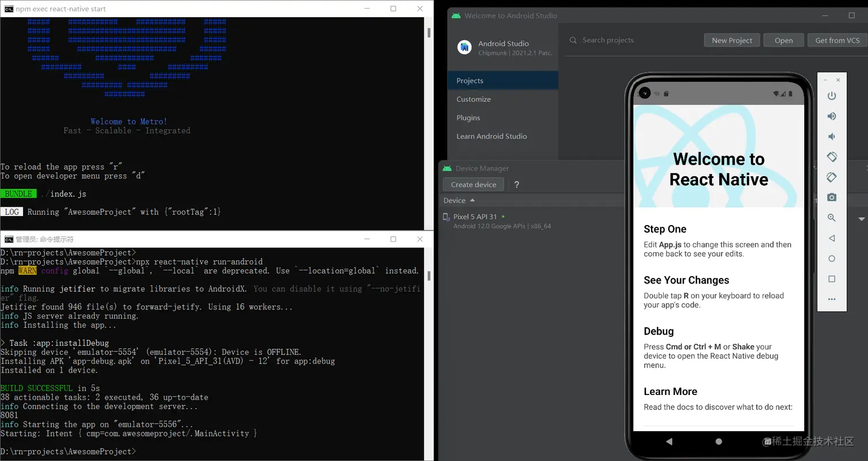This screenshot has height=461, width=868.
Task: Minimize the admin command prompt window
Action: point(367,239)
